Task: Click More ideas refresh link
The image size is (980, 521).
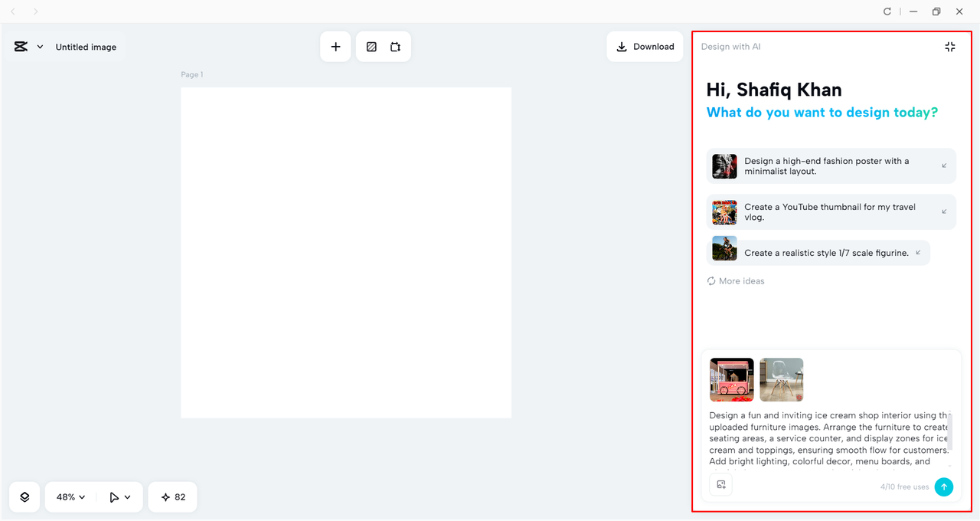Action: (736, 281)
